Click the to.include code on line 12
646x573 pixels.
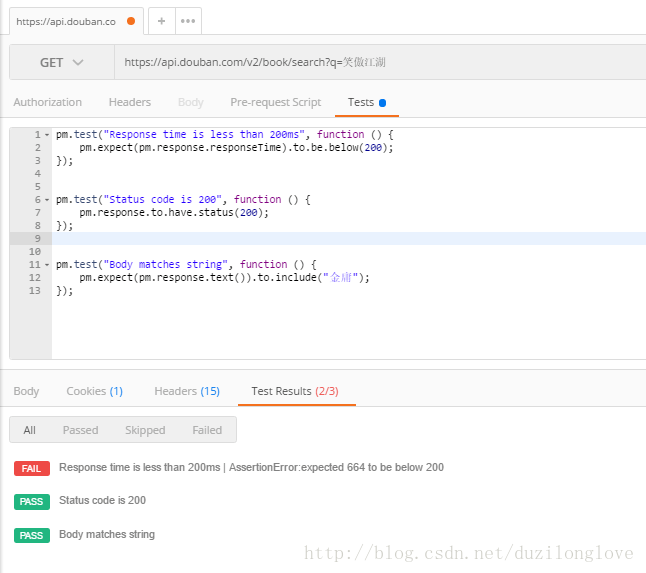[x=224, y=278]
